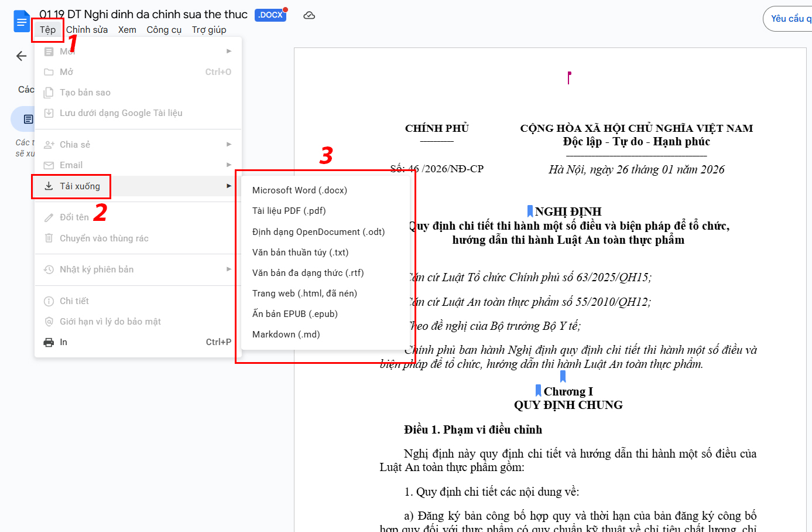Click the .DOCX format badge
The width and height of the screenshot is (812, 532).
tap(270, 15)
